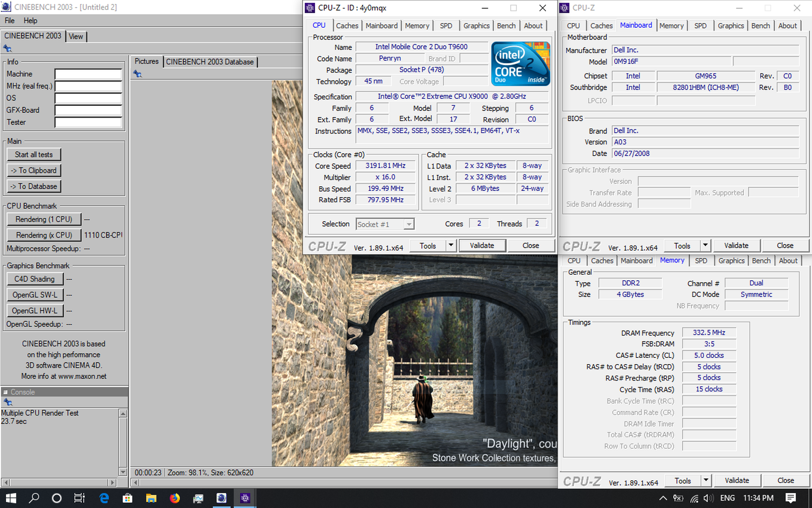Run OpenGL HW-L benchmark
The width and height of the screenshot is (812, 508).
pyautogui.click(x=35, y=311)
